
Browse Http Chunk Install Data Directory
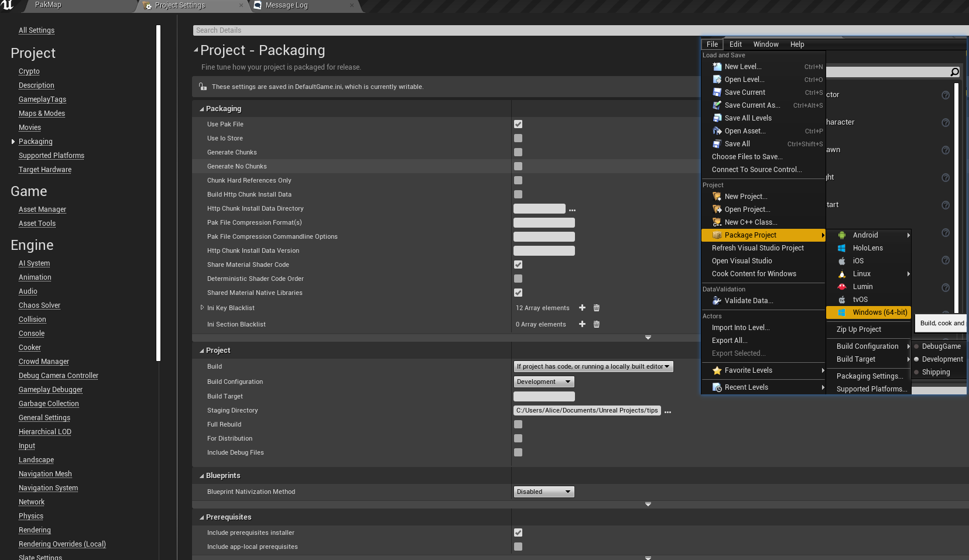pos(573,209)
